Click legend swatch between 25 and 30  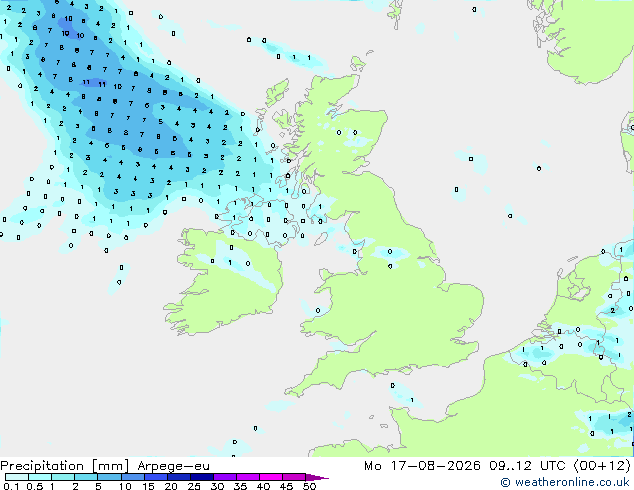(x=201, y=477)
